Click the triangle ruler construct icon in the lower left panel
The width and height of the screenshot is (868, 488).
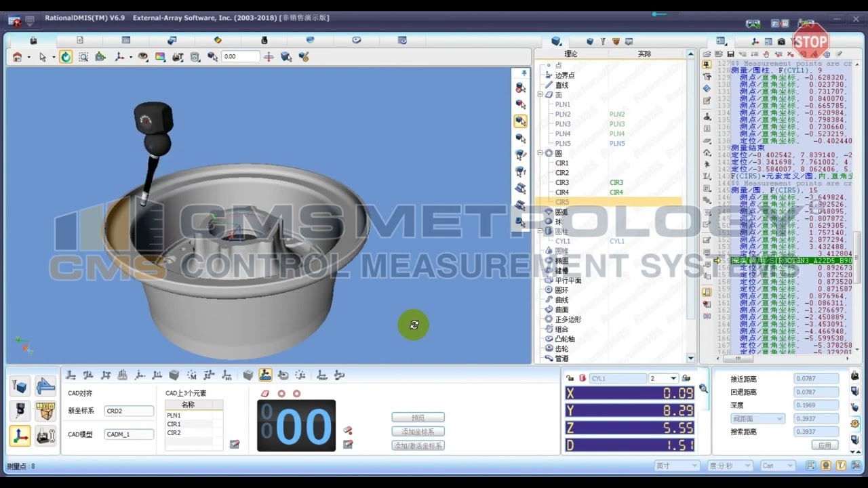pos(45,387)
